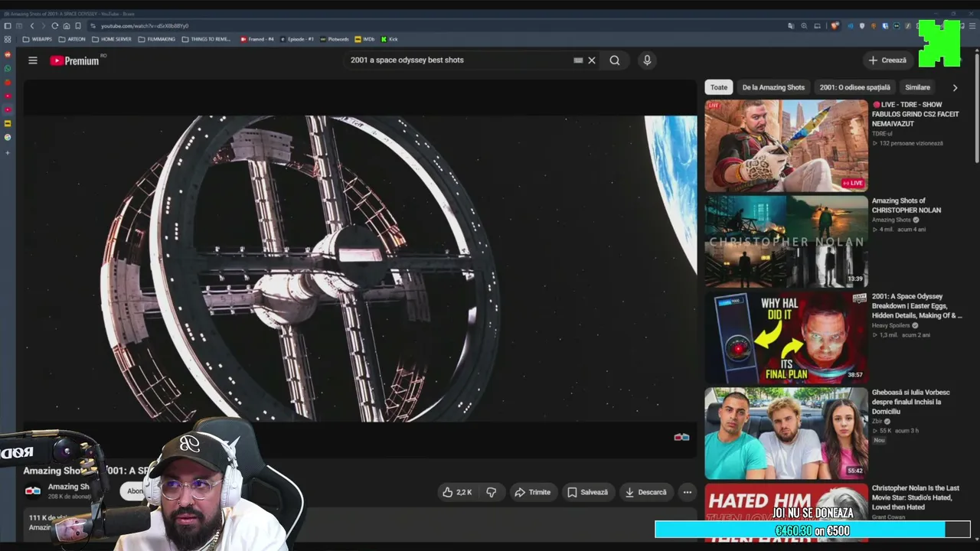Like the video with thumbs up

pos(456,492)
